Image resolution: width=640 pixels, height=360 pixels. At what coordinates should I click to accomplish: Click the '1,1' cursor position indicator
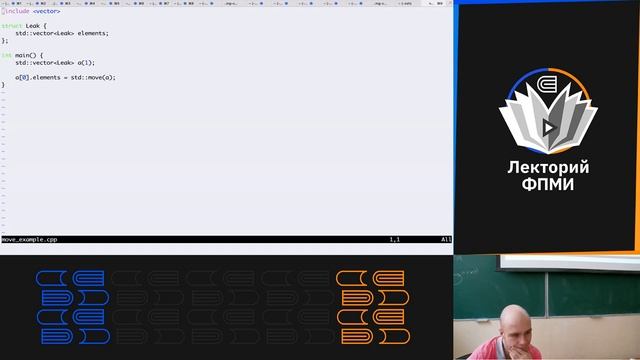[x=394, y=240]
